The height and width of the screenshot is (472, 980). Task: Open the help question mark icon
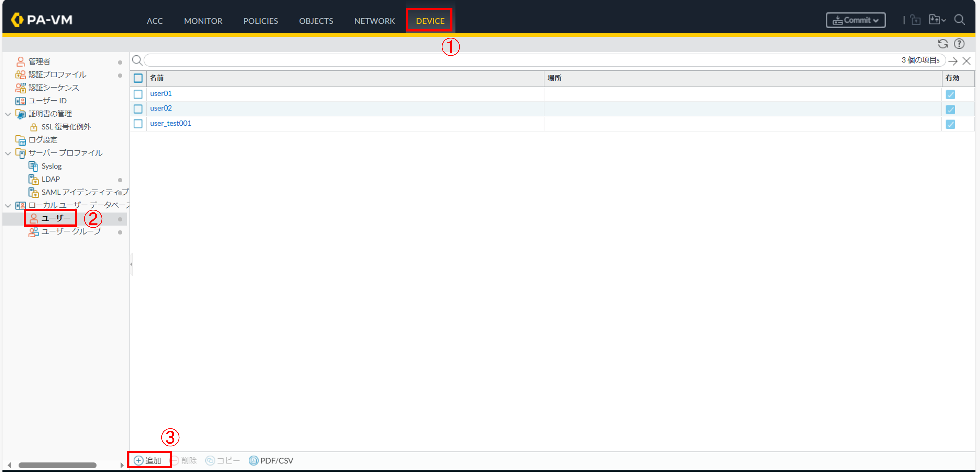(959, 44)
